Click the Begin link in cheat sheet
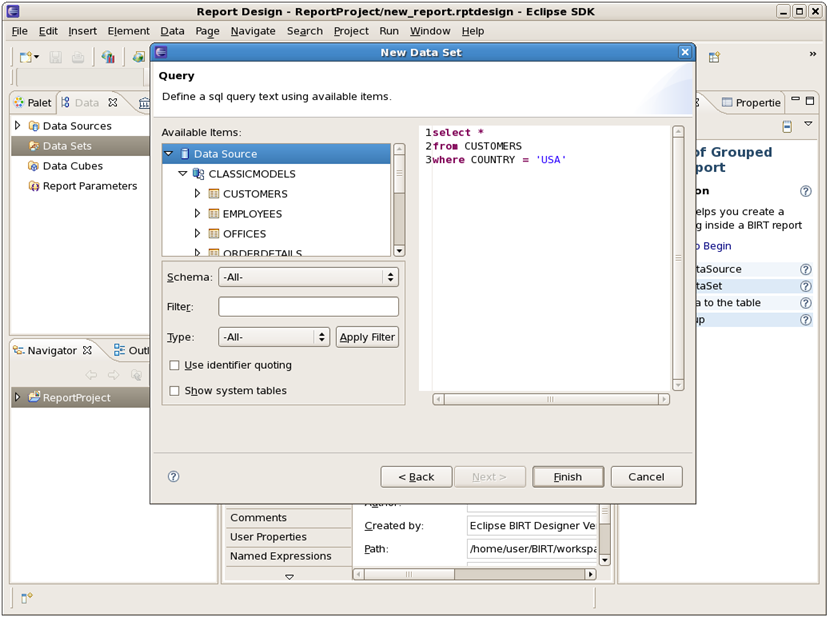The height and width of the screenshot is (617, 833). point(717,246)
